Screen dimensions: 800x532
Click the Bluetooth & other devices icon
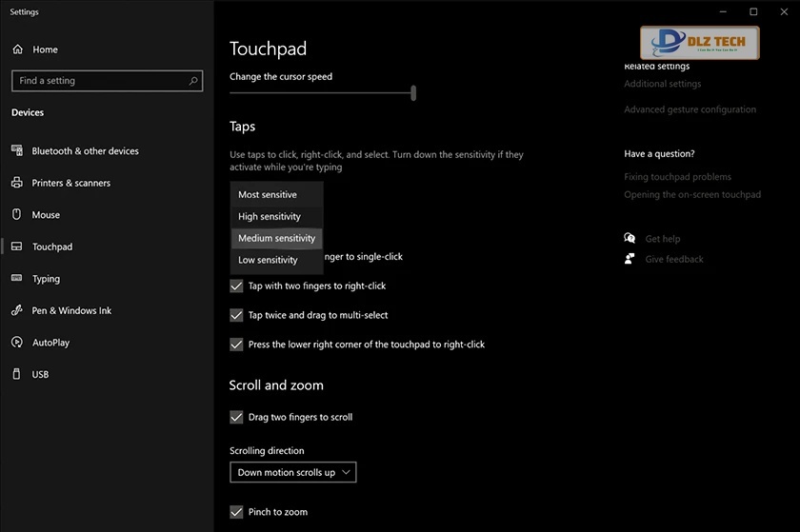17,150
